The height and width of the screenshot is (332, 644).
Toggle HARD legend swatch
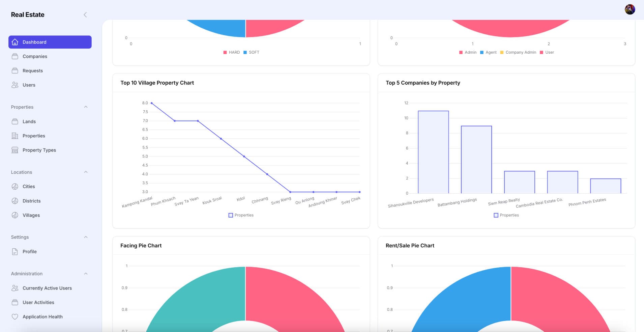(225, 52)
